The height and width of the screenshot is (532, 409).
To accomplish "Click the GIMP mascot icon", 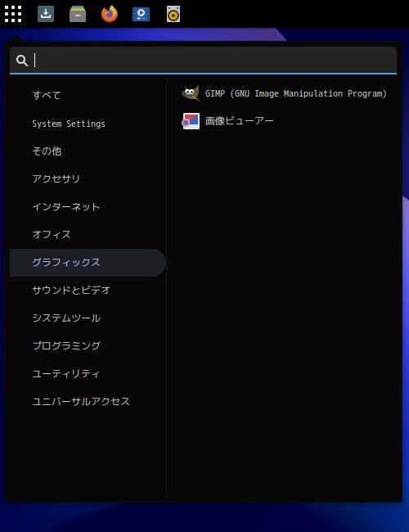I will [191, 93].
